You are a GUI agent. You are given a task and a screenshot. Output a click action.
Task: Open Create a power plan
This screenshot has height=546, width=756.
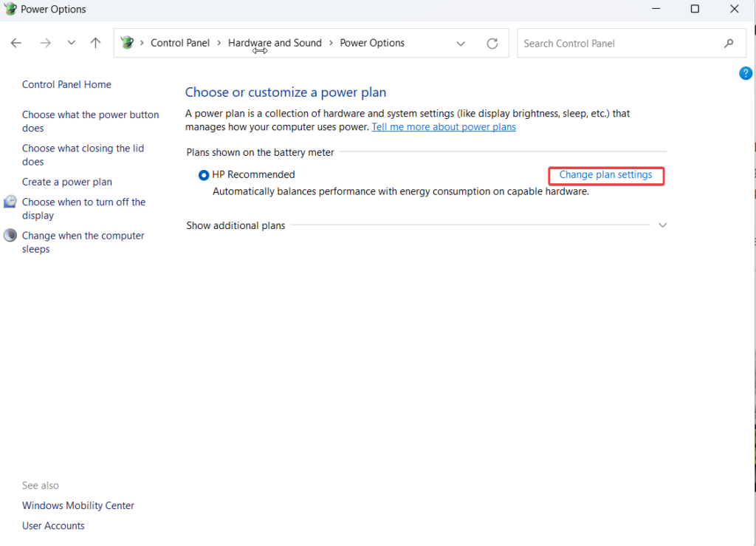click(x=67, y=182)
